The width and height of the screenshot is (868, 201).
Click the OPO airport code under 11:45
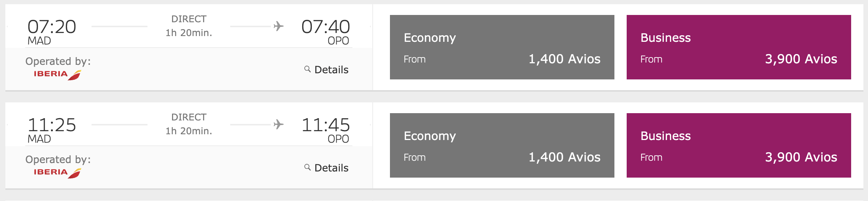(338, 139)
